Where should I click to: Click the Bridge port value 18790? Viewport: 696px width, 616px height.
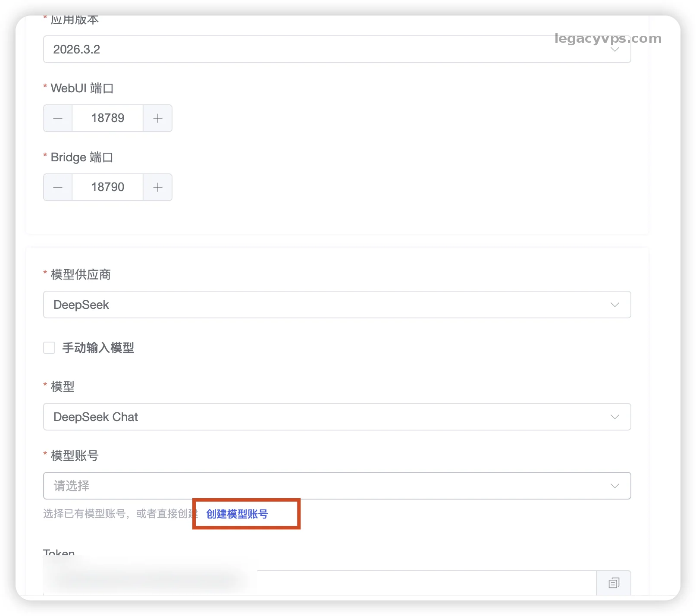[108, 187]
